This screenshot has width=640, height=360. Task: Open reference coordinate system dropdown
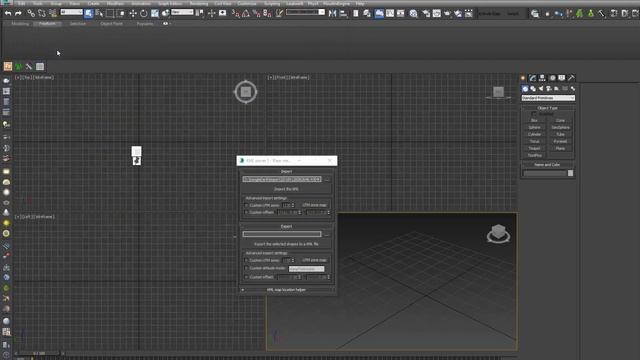182,12
